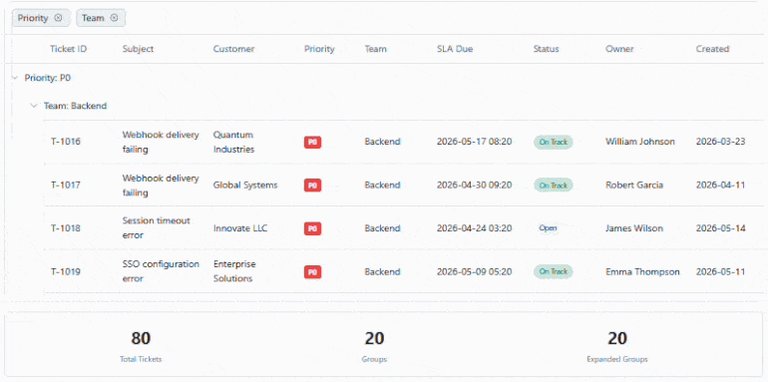Screen dimensions: 768x382
Task: Select ticket ID T-1016
Action: [66, 142]
